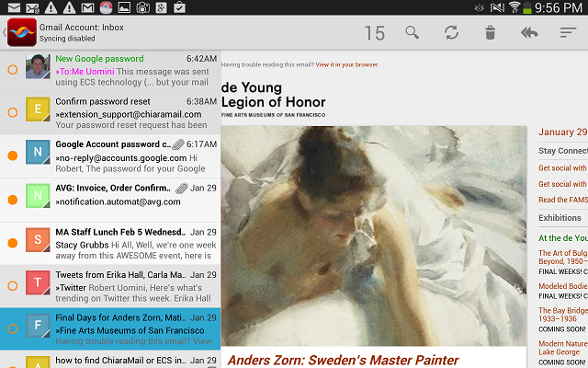Select the Confirm password reset message circle
Viewport: 588px width, 368px height.
pyautogui.click(x=13, y=112)
